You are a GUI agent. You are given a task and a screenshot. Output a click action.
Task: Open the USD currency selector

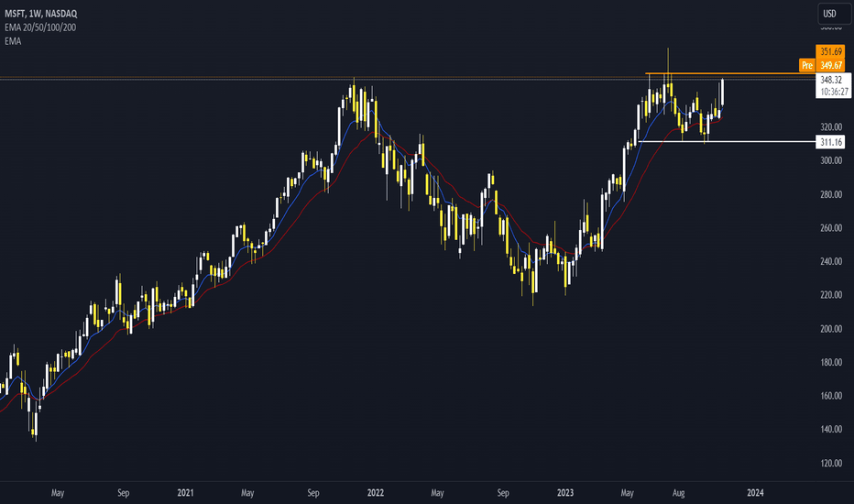point(834,14)
